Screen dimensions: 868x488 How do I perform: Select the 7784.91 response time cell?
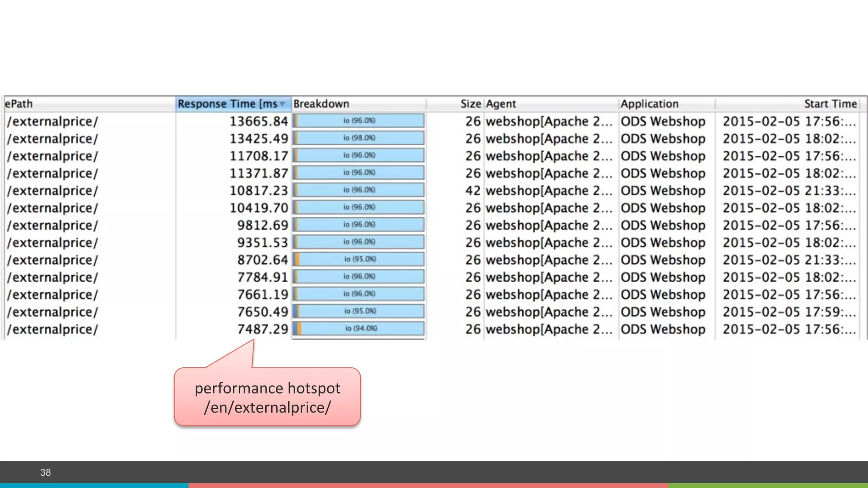[263, 277]
